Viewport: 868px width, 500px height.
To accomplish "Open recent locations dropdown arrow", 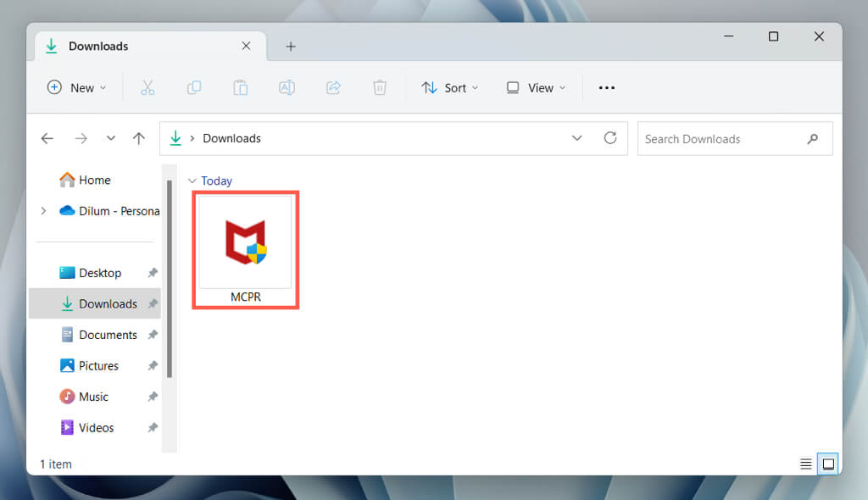I will tap(111, 138).
